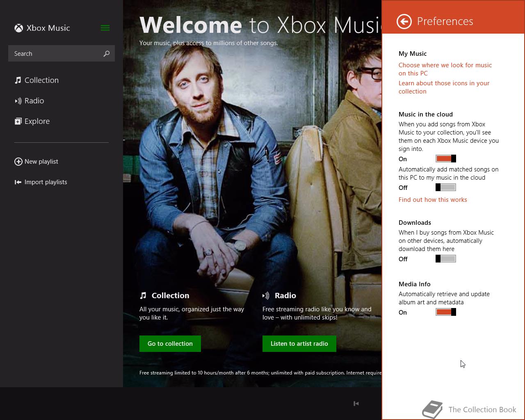Click the New playlist plus icon
Viewport: 525px width, 420px height.
click(x=18, y=162)
